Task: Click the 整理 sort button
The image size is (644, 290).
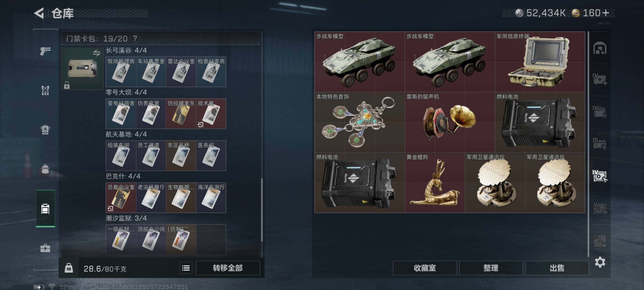Action: tap(491, 268)
